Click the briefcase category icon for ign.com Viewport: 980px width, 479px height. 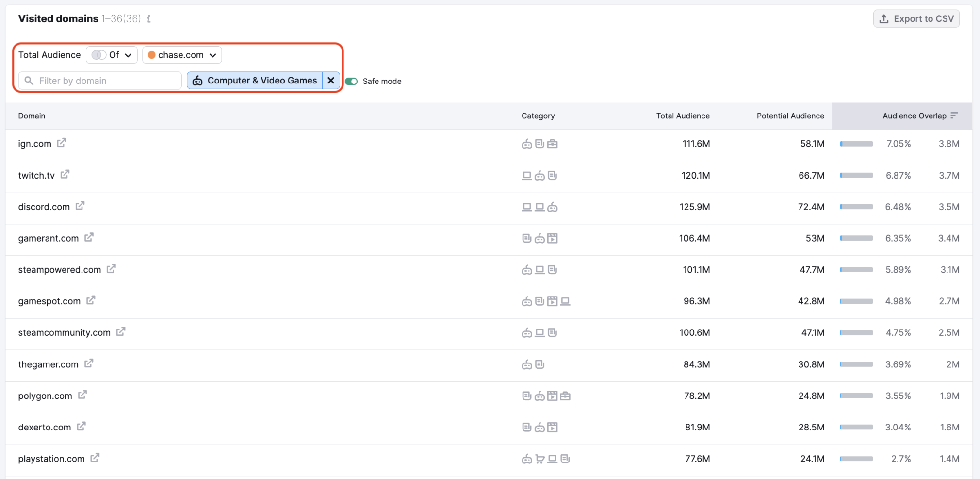pyautogui.click(x=553, y=144)
